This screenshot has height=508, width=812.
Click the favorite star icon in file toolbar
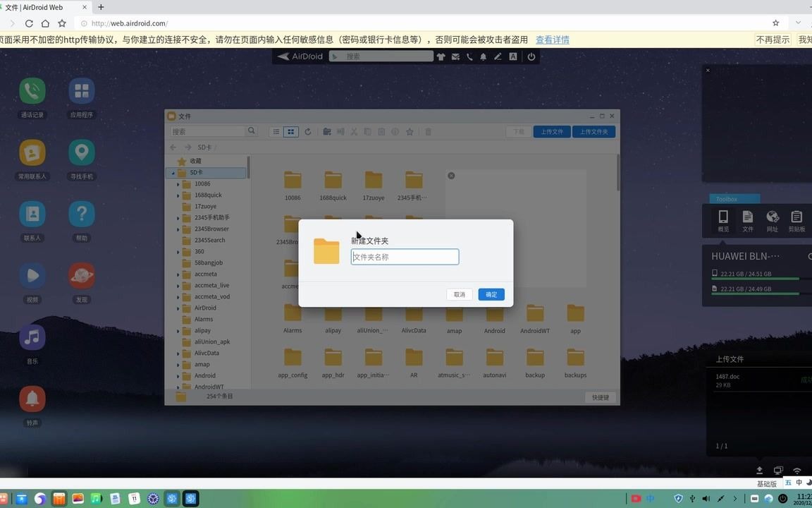410,132
